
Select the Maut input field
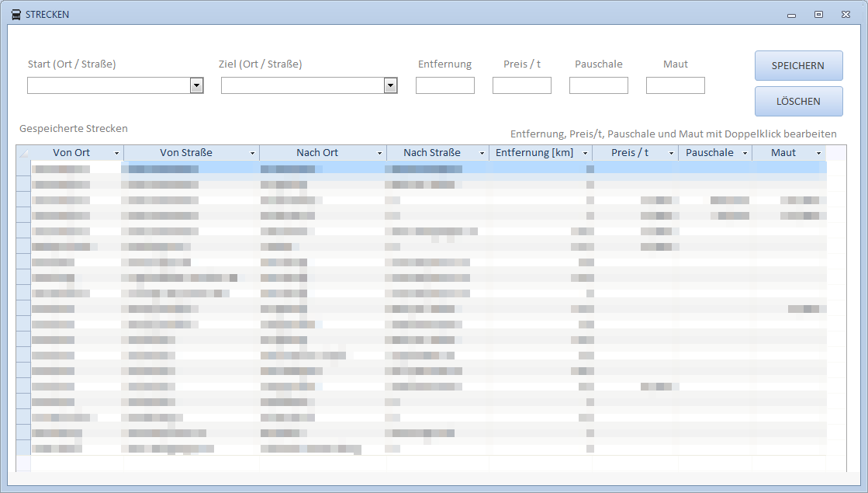675,85
